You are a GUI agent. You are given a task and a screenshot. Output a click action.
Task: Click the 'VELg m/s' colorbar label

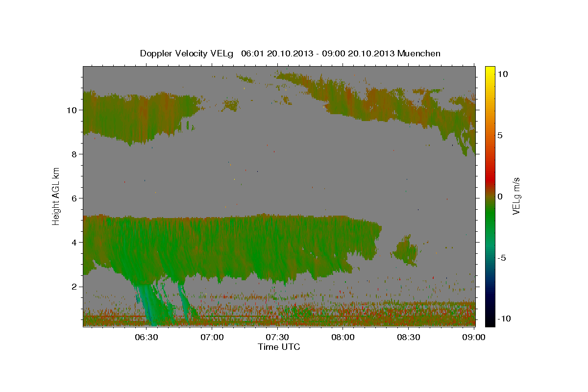tap(516, 196)
